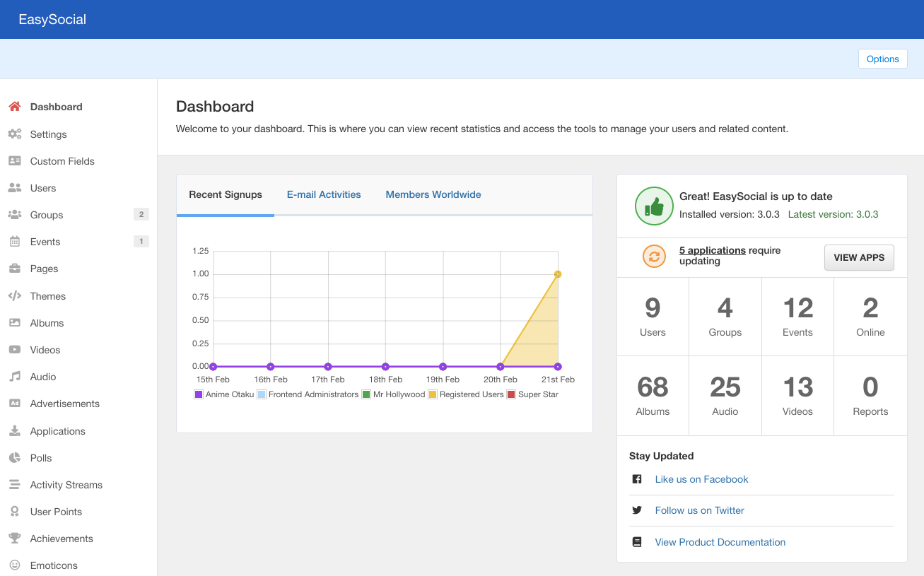Click the User Points medal icon
The image size is (924, 576).
pos(14,512)
